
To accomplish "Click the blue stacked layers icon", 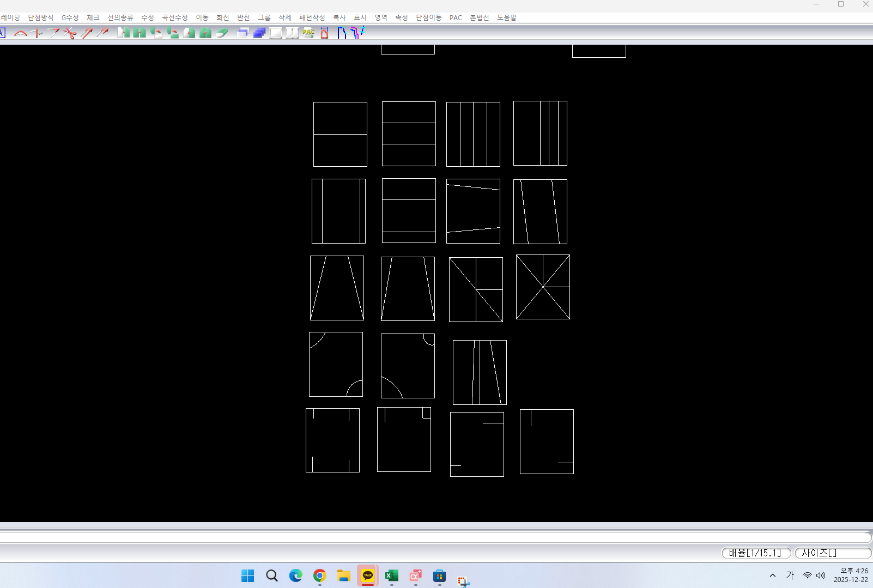I will coord(259,33).
